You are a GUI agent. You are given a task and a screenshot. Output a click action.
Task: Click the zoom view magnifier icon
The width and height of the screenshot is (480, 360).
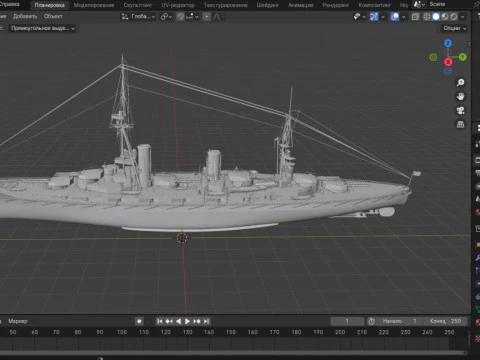[461, 82]
